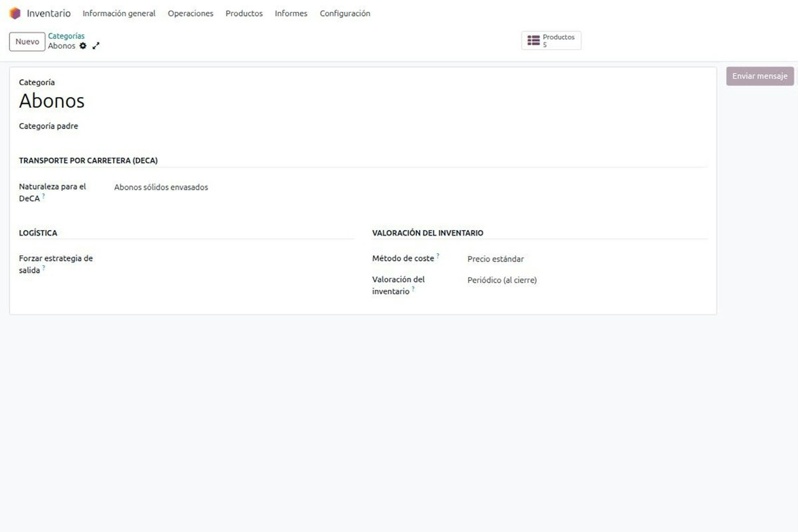This screenshot has height=532, width=798.
Task: Click the Inventario app logo icon
Action: pos(15,13)
